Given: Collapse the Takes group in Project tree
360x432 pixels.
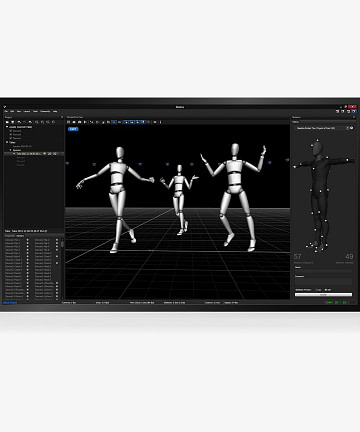Looking at the screenshot, I should [7, 142].
